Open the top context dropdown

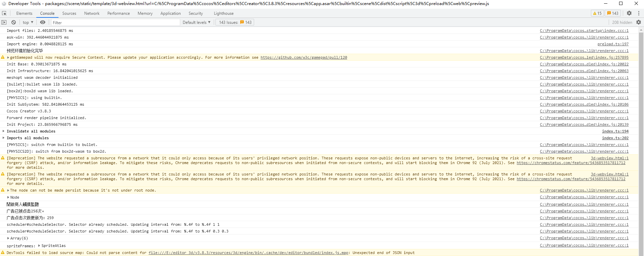pos(28,22)
